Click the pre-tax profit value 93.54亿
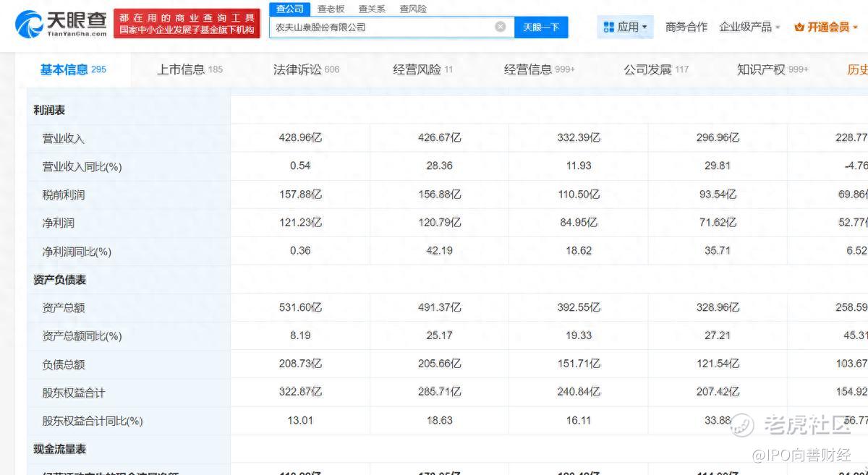Image resolution: width=868 pixels, height=475 pixels. [x=718, y=194]
